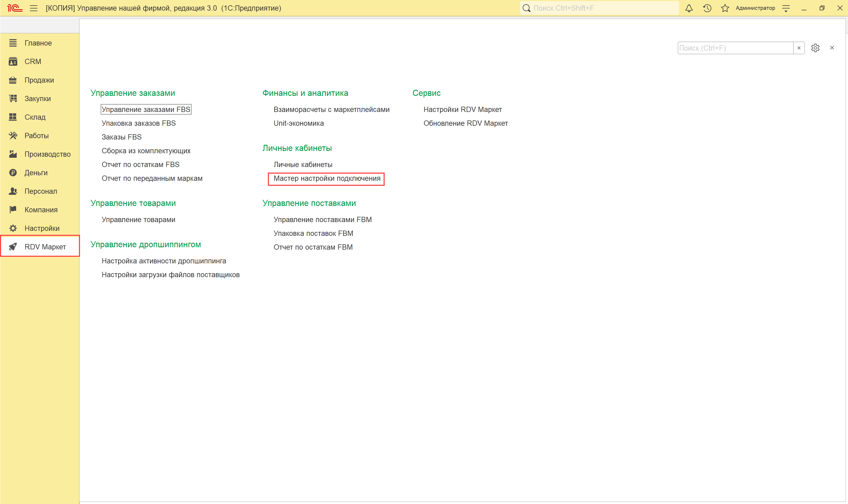The image size is (848, 504).
Task: Open the Управление товарами link
Action: click(139, 219)
